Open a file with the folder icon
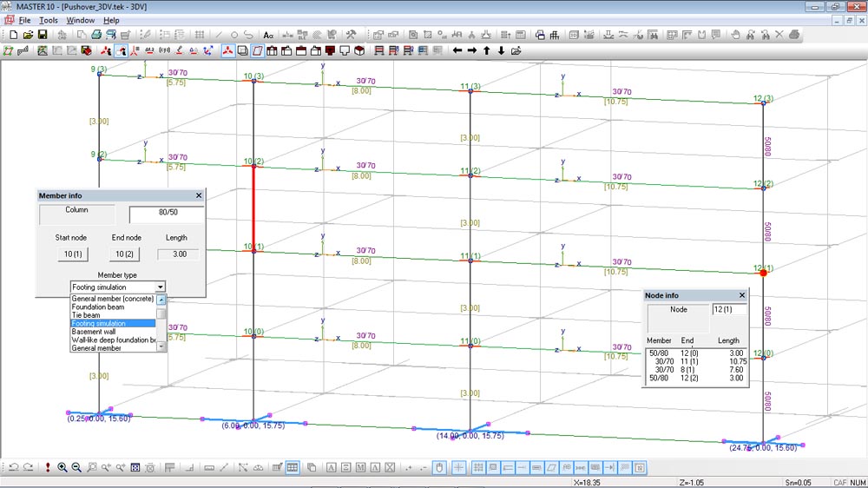 (x=28, y=35)
